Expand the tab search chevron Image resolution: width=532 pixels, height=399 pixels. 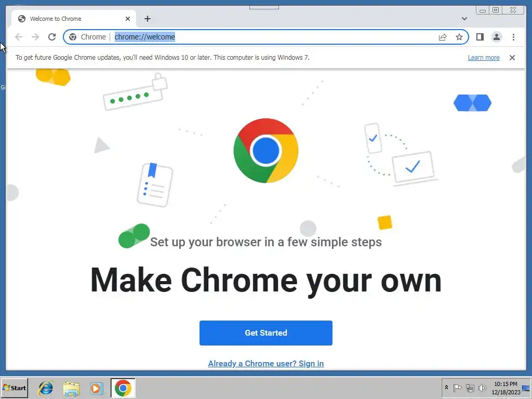[x=464, y=19]
